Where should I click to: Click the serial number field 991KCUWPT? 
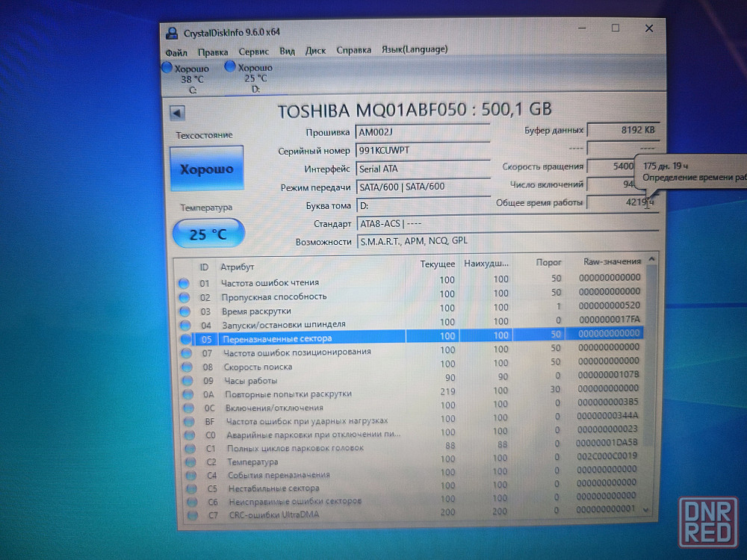423,151
